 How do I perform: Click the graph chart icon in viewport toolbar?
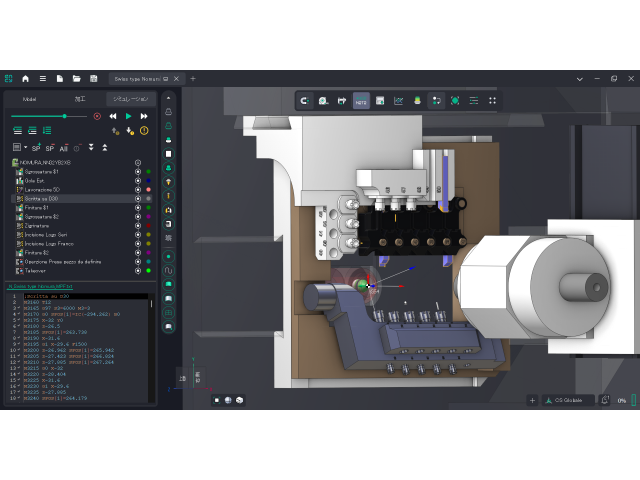(x=398, y=100)
